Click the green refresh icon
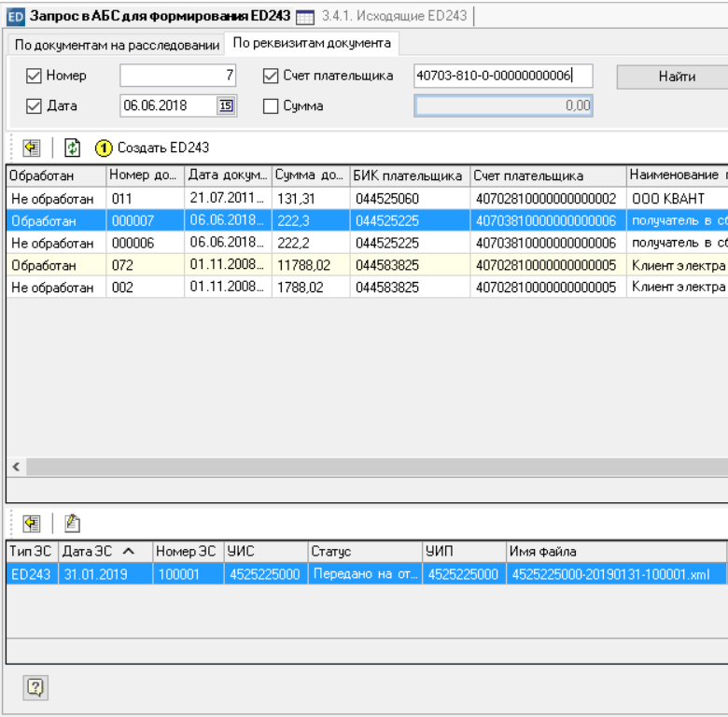The image size is (728, 717). click(72, 148)
